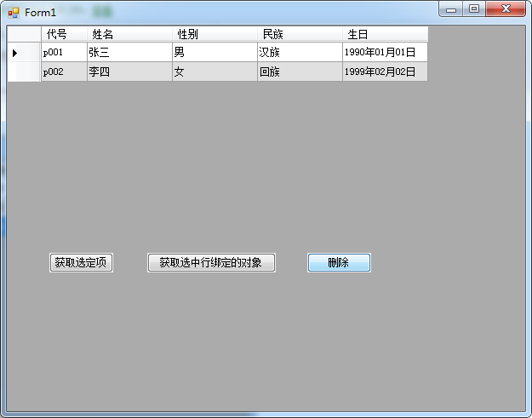The height and width of the screenshot is (418, 532).
Task: Select the row header of p002 row
Action: pos(24,72)
